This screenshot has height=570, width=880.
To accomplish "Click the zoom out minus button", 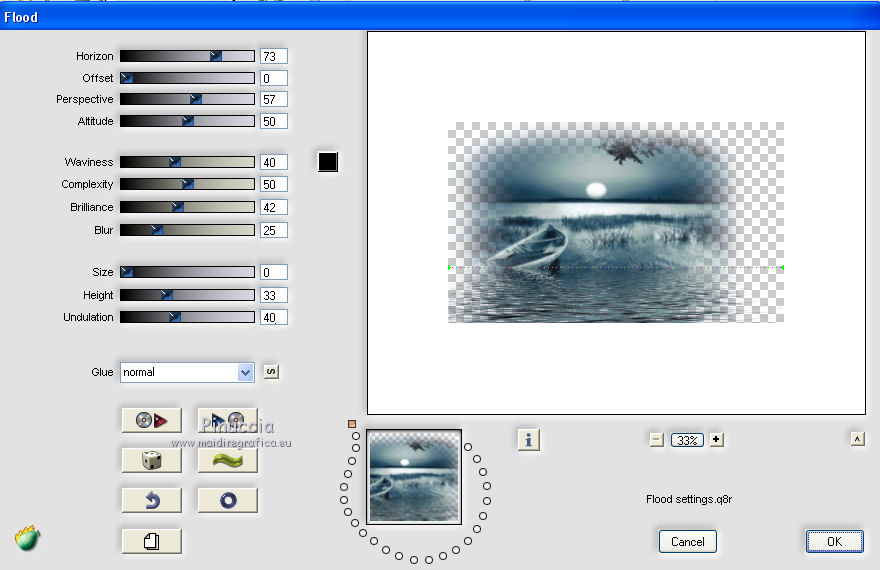I will [656, 440].
